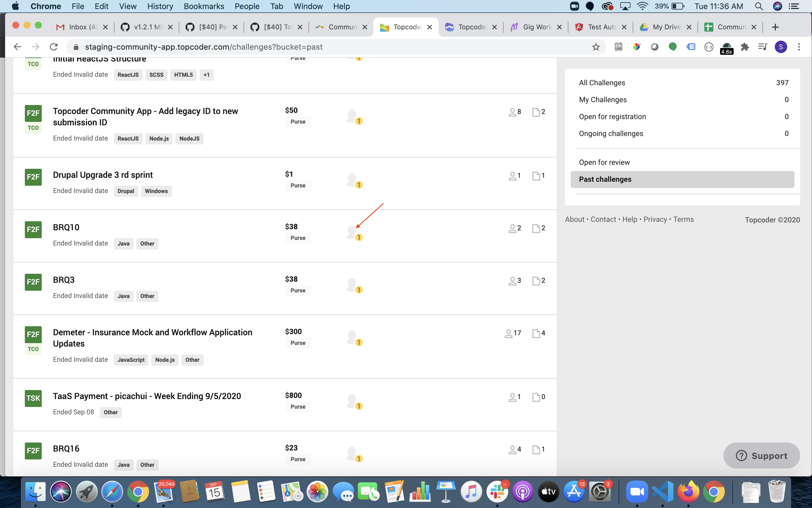Click the JavaScript tag on Demeter challenge
The height and width of the screenshot is (508, 812).
(x=131, y=360)
